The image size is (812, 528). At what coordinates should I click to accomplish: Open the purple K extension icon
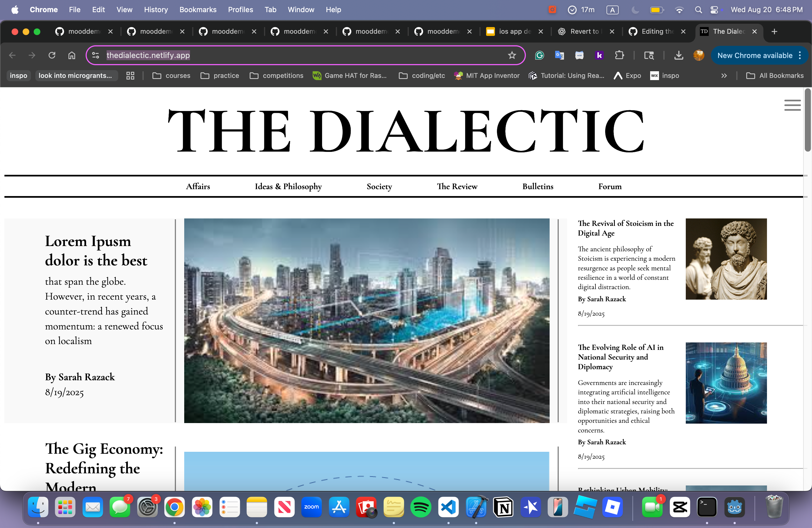(599, 55)
